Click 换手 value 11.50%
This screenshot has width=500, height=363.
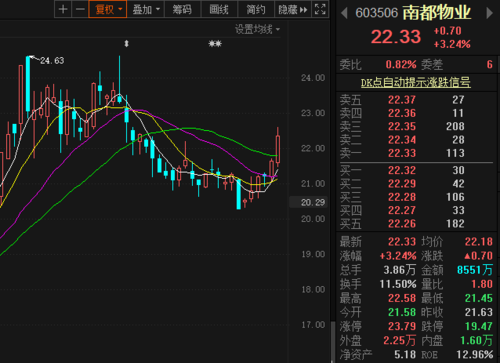(398, 284)
